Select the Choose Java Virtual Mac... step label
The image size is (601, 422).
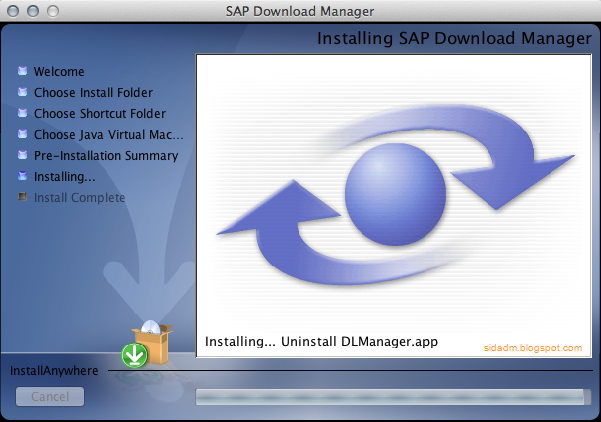click(109, 135)
